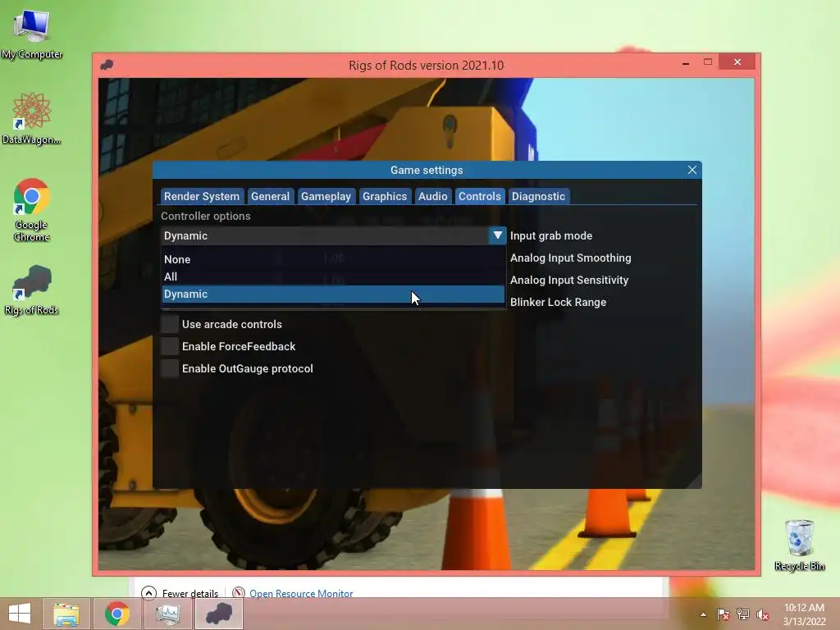The width and height of the screenshot is (840, 630).
Task: Open the Google Chrome desktop shortcut
Action: (32, 209)
